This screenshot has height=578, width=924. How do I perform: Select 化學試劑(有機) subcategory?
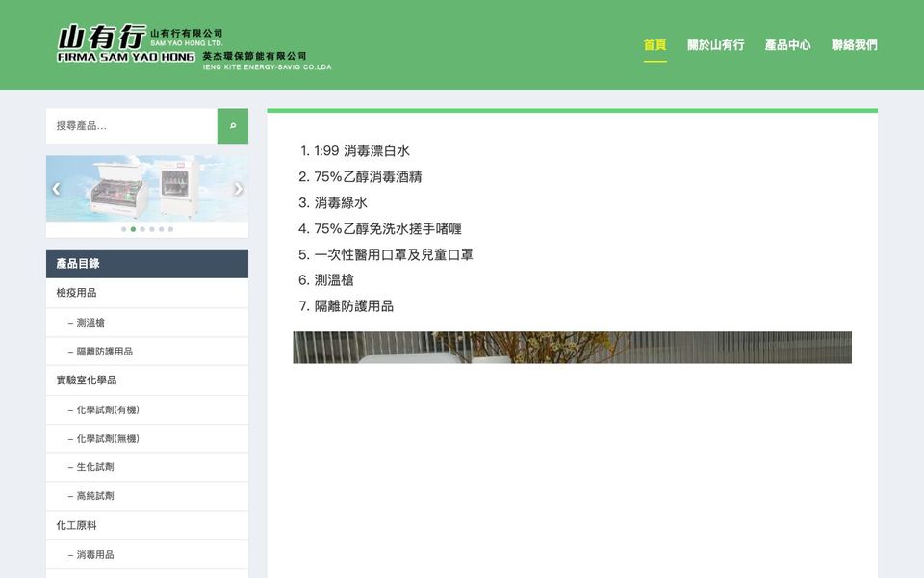coord(108,410)
